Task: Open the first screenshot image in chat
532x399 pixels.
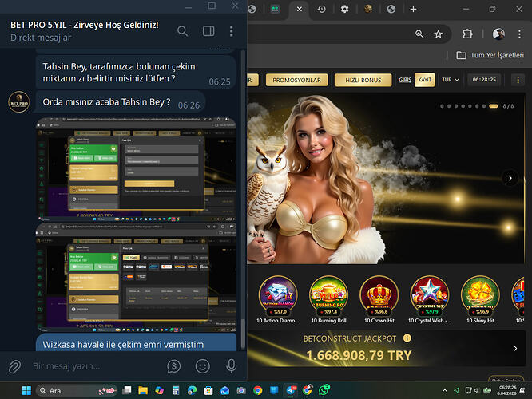Action: pyautogui.click(x=136, y=166)
